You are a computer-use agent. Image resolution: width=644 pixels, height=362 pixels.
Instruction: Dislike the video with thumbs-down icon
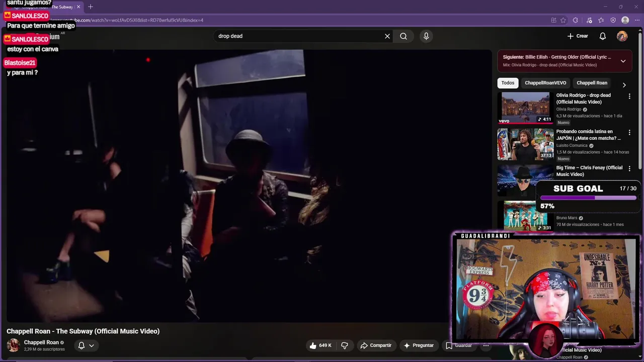(x=345, y=345)
